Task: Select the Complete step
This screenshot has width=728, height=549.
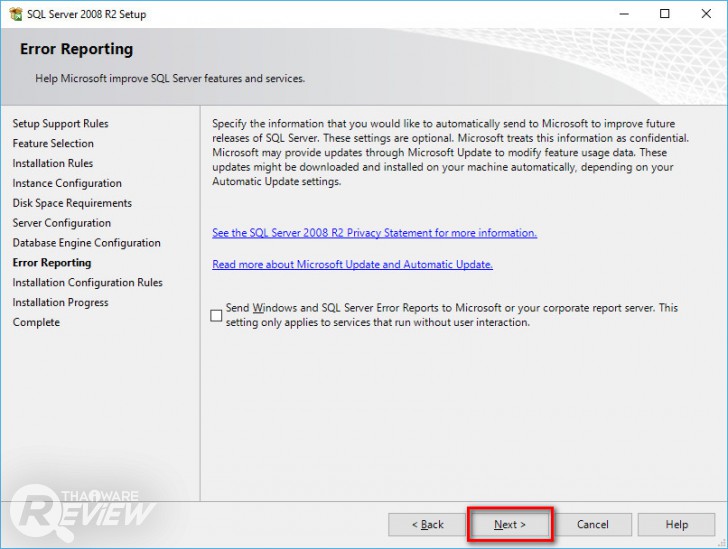Action: [36, 322]
